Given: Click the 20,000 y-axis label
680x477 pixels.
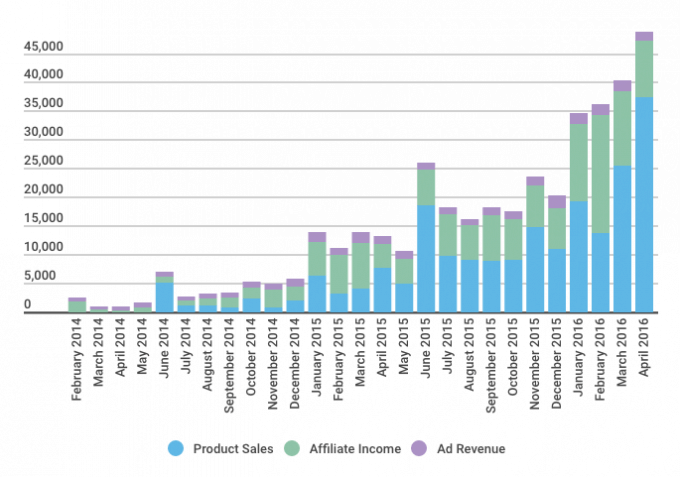Looking at the screenshot, I should (x=43, y=189).
